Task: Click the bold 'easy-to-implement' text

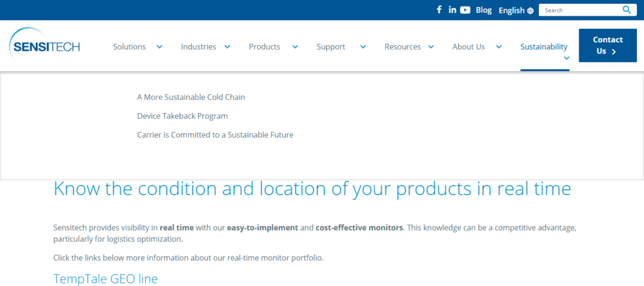Action: point(262,228)
